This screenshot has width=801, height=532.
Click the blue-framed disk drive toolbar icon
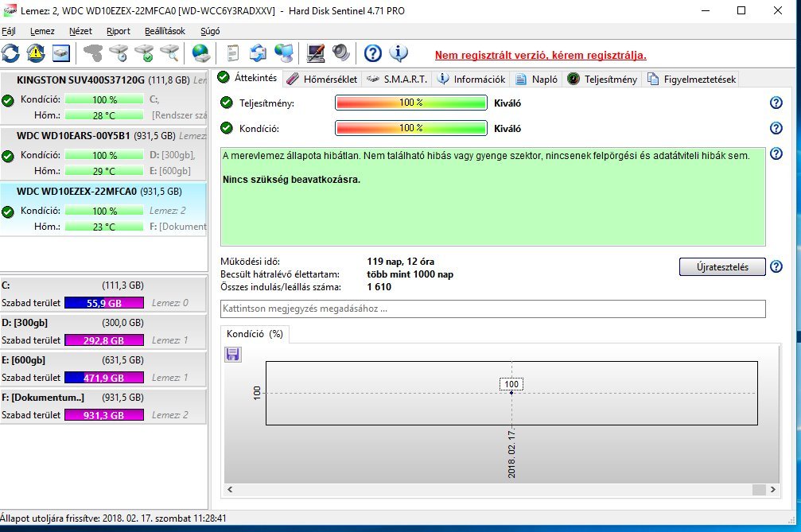[x=61, y=53]
